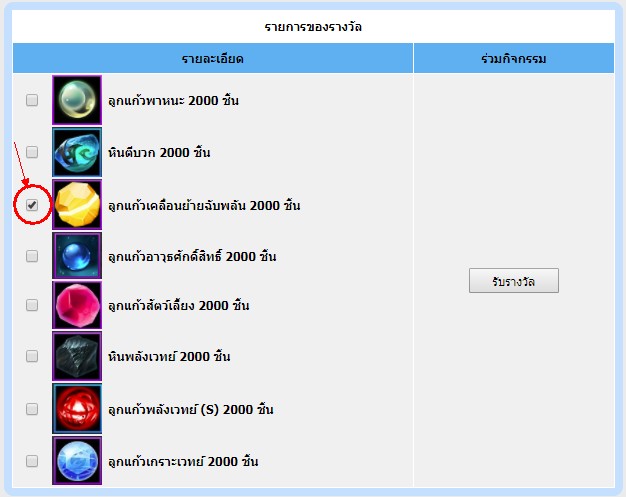Click the text ลูกแก้วเคลื่อนย้ายฉับพลัน 2000 ชิ้น
626x497 pixels.
204,205
